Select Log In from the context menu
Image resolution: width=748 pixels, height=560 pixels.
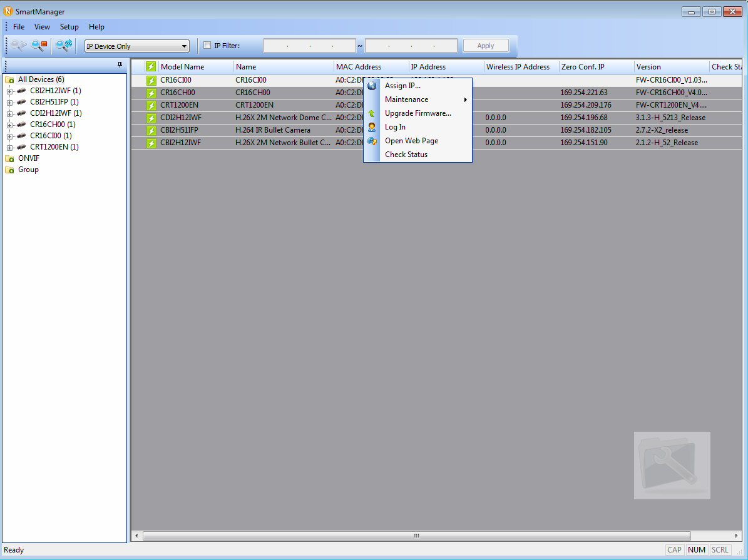(395, 128)
